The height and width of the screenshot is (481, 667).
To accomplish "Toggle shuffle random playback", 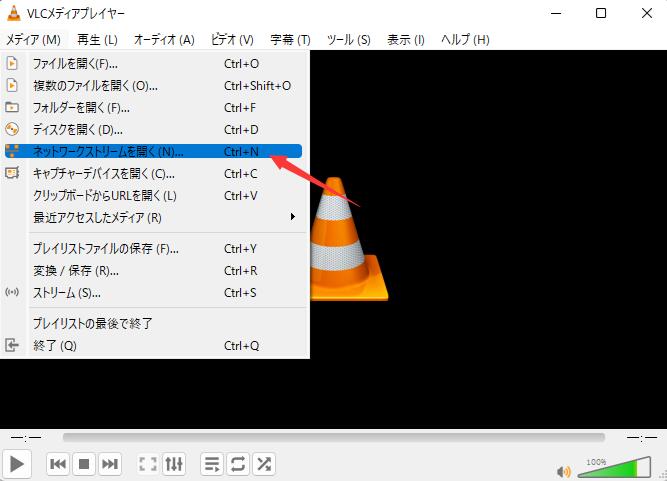I will [264, 464].
